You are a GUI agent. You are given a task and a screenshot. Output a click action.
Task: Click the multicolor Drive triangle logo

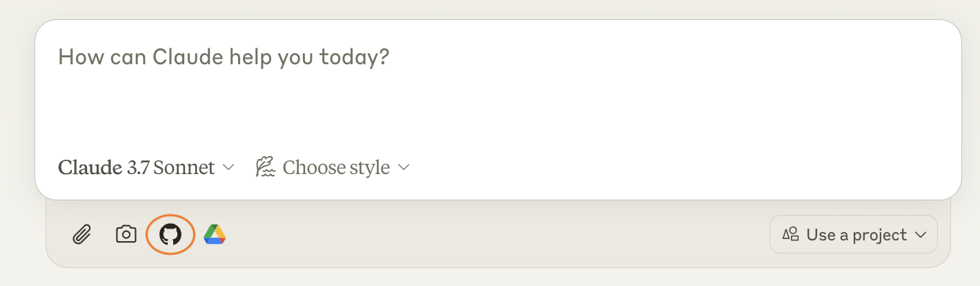tap(215, 235)
